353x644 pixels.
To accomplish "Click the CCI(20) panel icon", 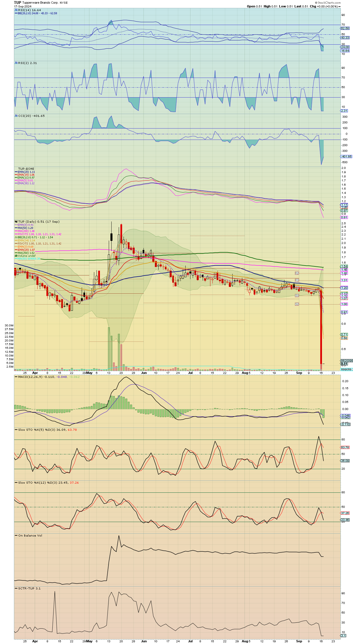I will [x=16, y=116].
